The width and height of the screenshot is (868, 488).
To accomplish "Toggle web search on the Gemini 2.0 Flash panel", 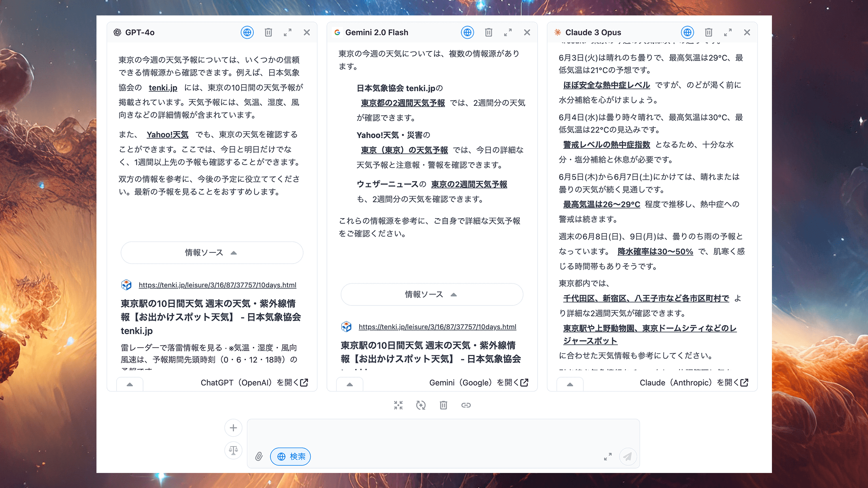I will [x=467, y=32].
